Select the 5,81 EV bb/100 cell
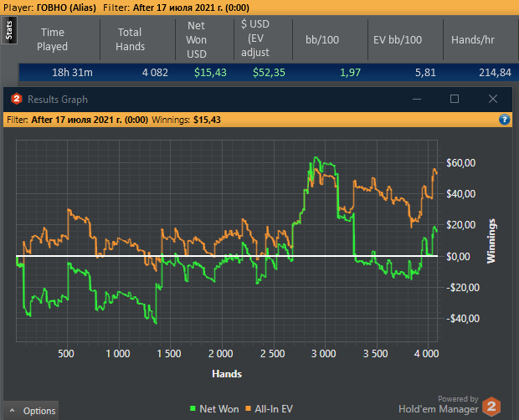Viewport: 519px width, 420px height. [425, 73]
